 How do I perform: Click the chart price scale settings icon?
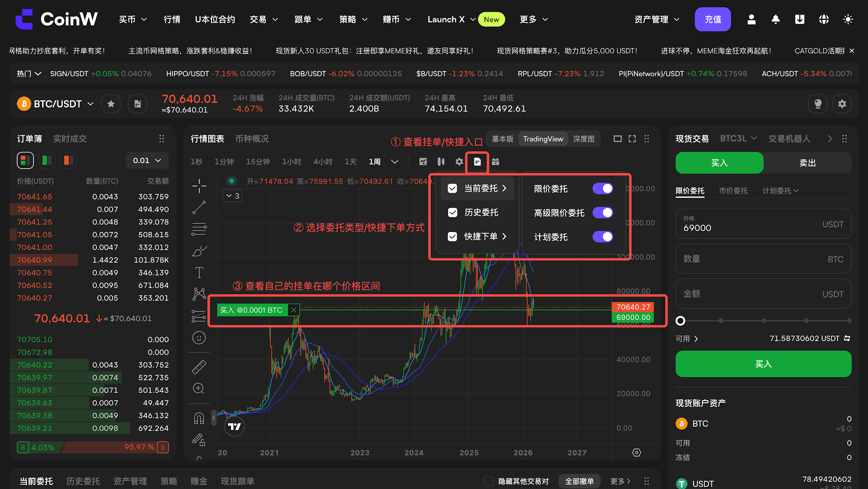point(637,453)
